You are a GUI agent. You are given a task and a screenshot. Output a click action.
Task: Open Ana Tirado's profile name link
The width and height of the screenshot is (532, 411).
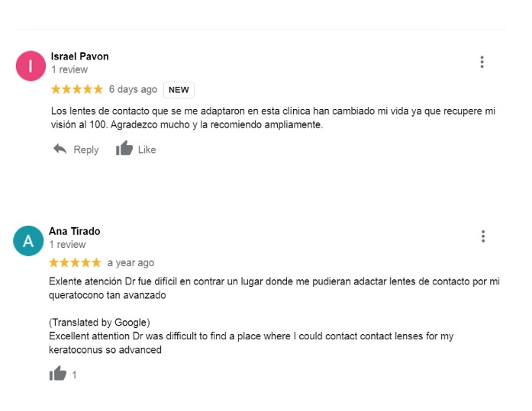(x=75, y=231)
